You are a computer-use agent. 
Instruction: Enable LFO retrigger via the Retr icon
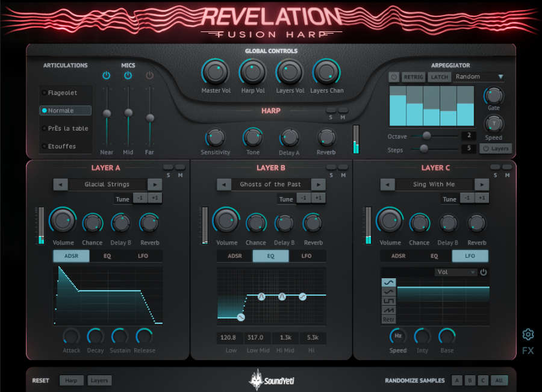(389, 319)
